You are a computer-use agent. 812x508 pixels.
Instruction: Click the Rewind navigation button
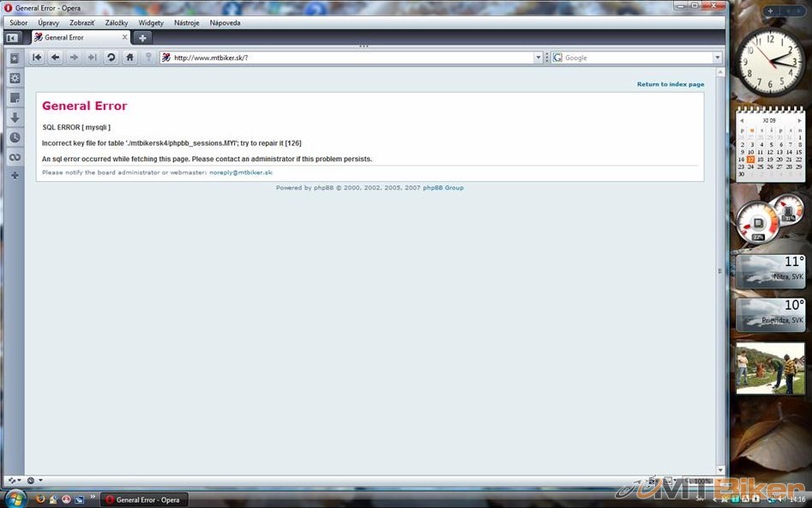coord(37,57)
